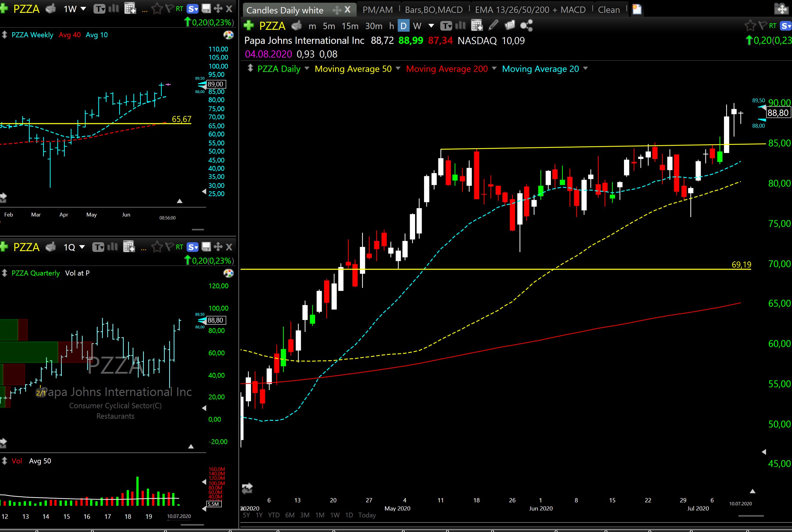
Task: Click the green plus icon next to PZZA Daily
Action: coord(249,25)
